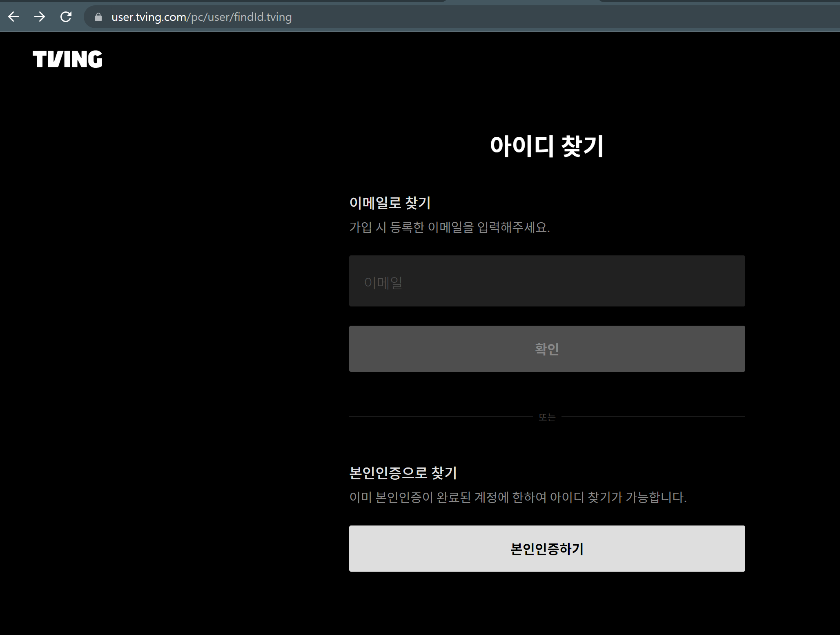This screenshot has width=840, height=635.
Task: Click the 본인인증으로 찾기 section heading
Action: pos(403,473)
